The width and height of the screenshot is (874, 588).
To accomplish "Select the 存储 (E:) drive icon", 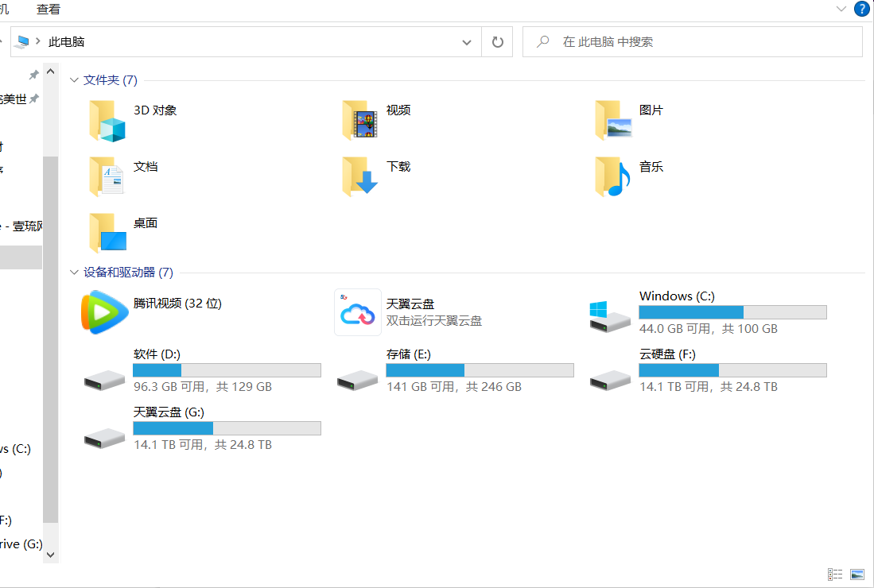I will pyautogui.click(x=357, y=381).
